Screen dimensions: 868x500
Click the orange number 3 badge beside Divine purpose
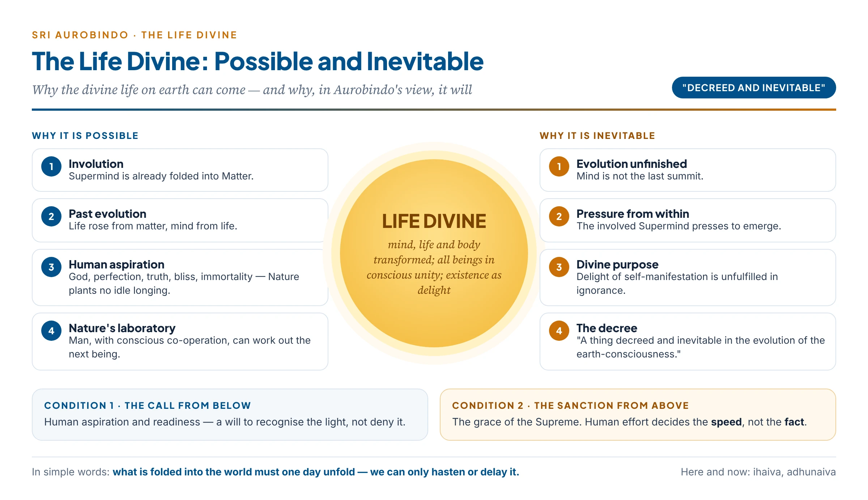tap(559, 267)
